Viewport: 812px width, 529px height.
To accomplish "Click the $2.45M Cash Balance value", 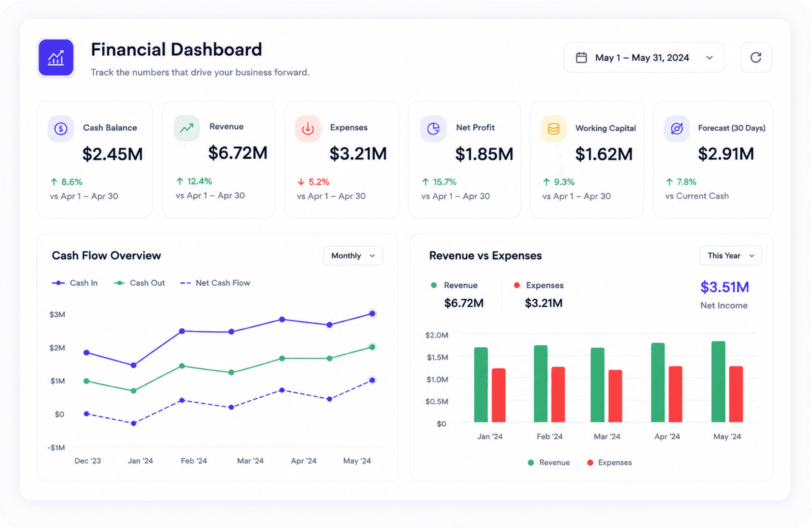I will [x=112, y=154].
